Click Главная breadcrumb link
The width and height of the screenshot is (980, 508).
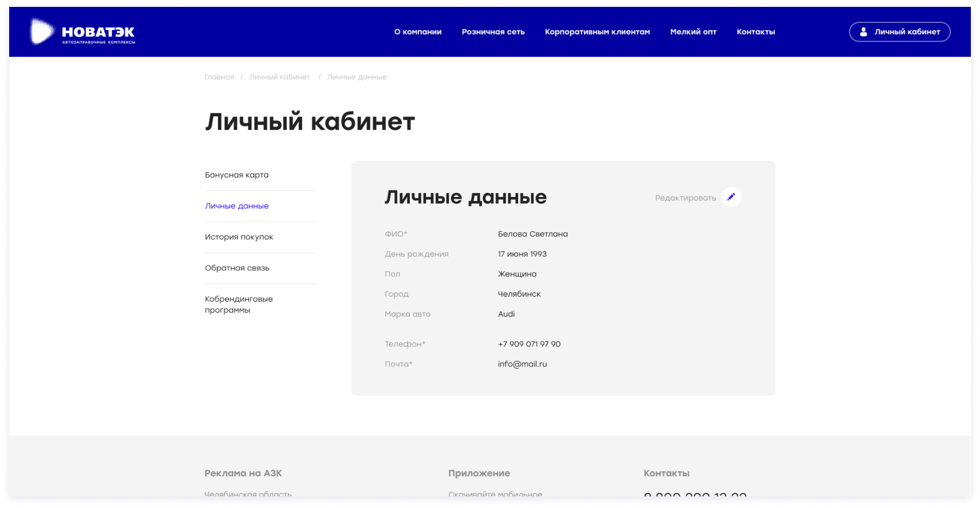[x=219, y=77]
